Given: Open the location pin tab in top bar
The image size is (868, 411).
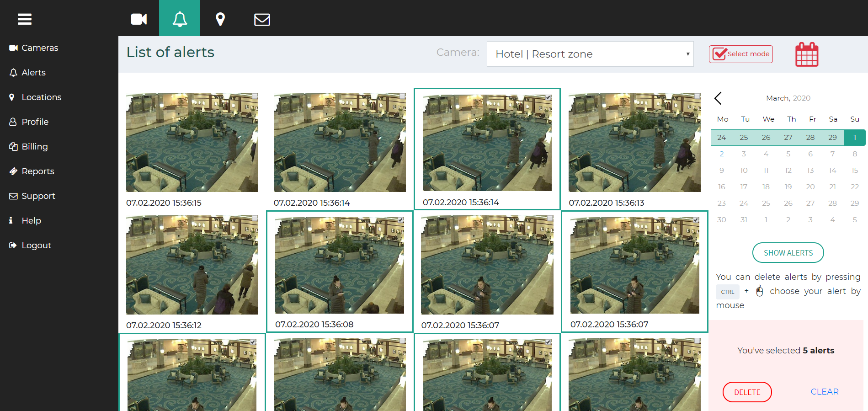Looking at the screenshot, I should pyautogui.click(x=220, y=19).
